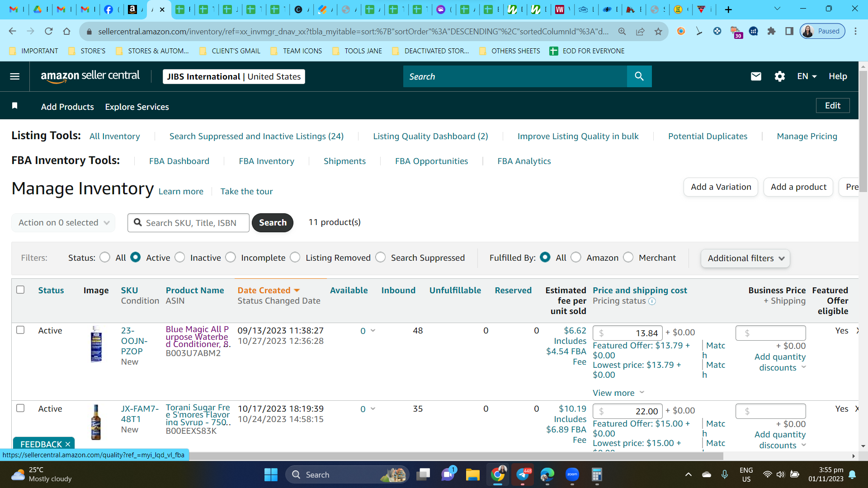Viewport: 868px width, 488px height.
Task: Expand Available quantity for Blue Magic row
Action: 373,331
